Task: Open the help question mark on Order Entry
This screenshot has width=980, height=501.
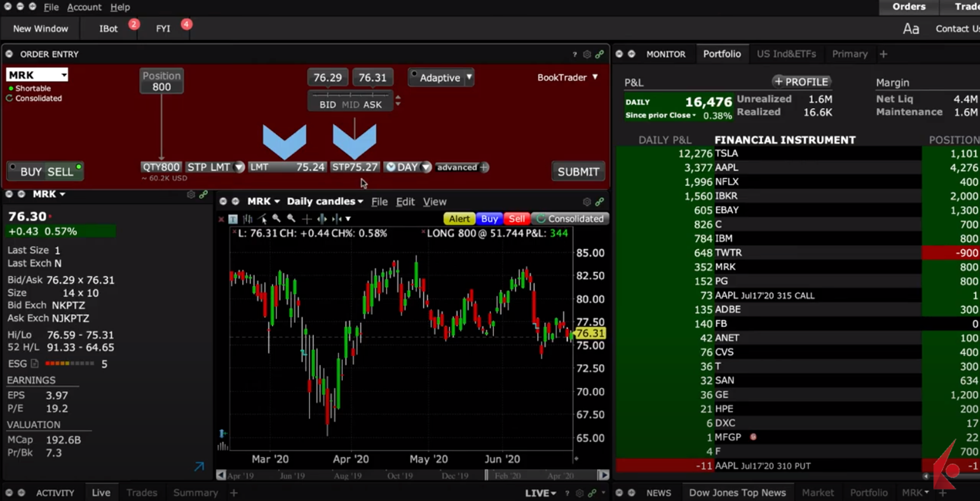Action: (x=574, y=54)
